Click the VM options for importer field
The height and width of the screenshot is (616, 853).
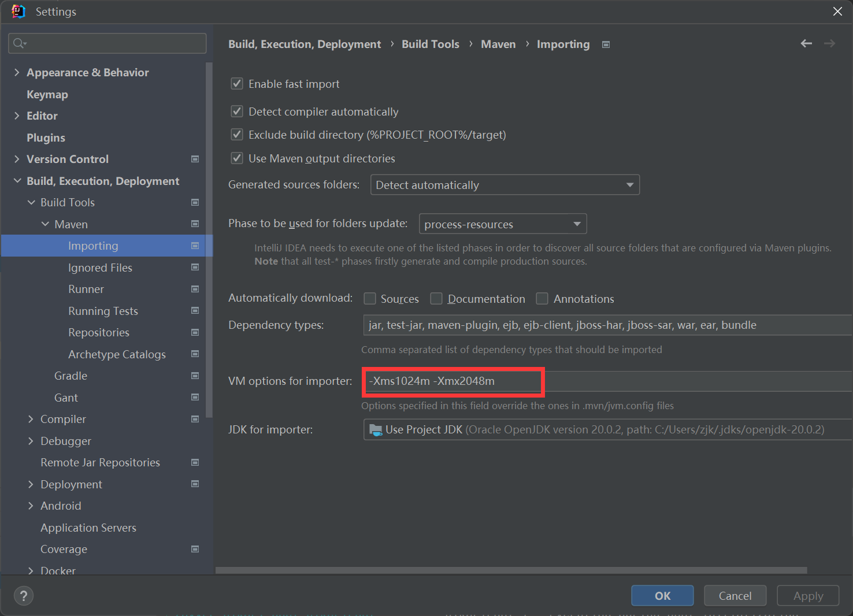point(607,381)
